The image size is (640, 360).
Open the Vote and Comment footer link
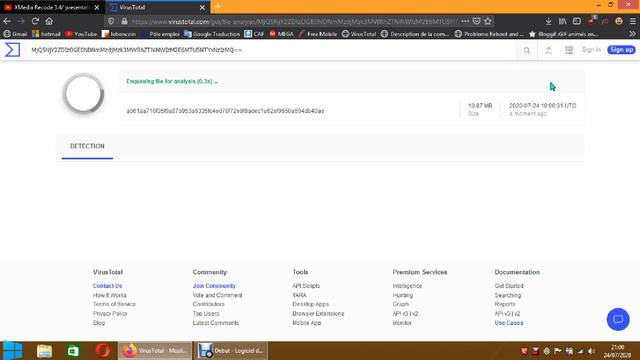click(218, 295)
